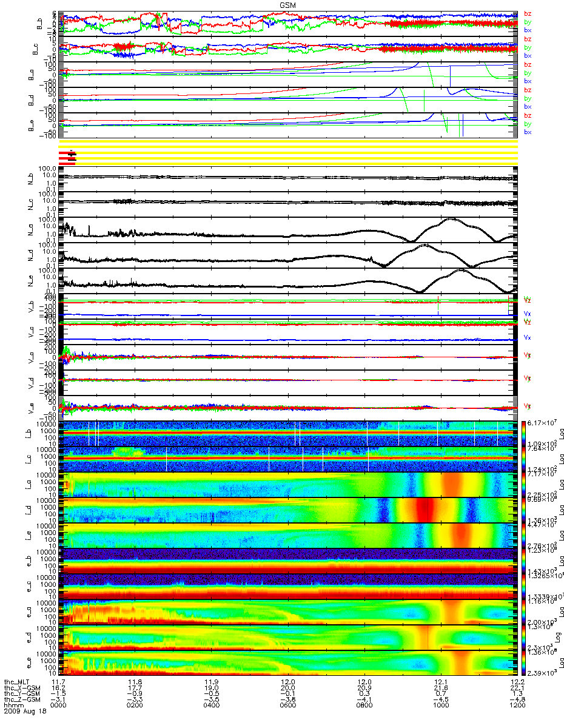Click the red bars in the yellow strip
The width and height of the screenshot is (564, 728).
pyautogui.click(x=67, y=157)
